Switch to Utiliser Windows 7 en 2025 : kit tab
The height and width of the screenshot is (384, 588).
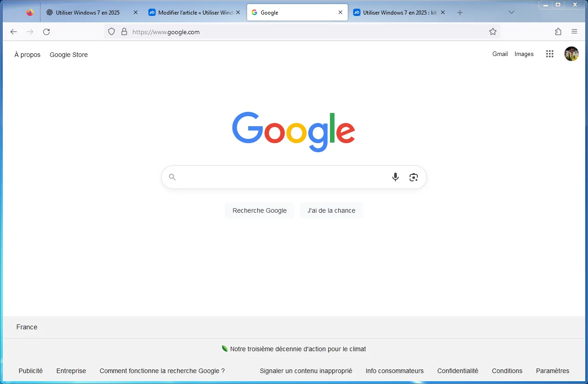point(400,13)
